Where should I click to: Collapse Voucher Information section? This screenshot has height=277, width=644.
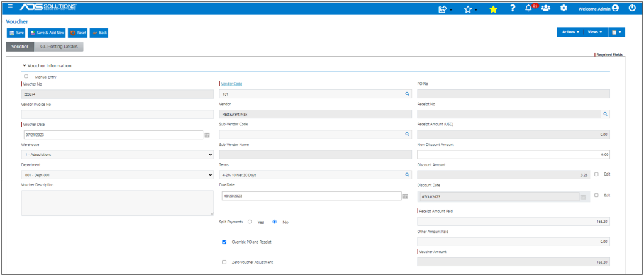click(47, 65)
